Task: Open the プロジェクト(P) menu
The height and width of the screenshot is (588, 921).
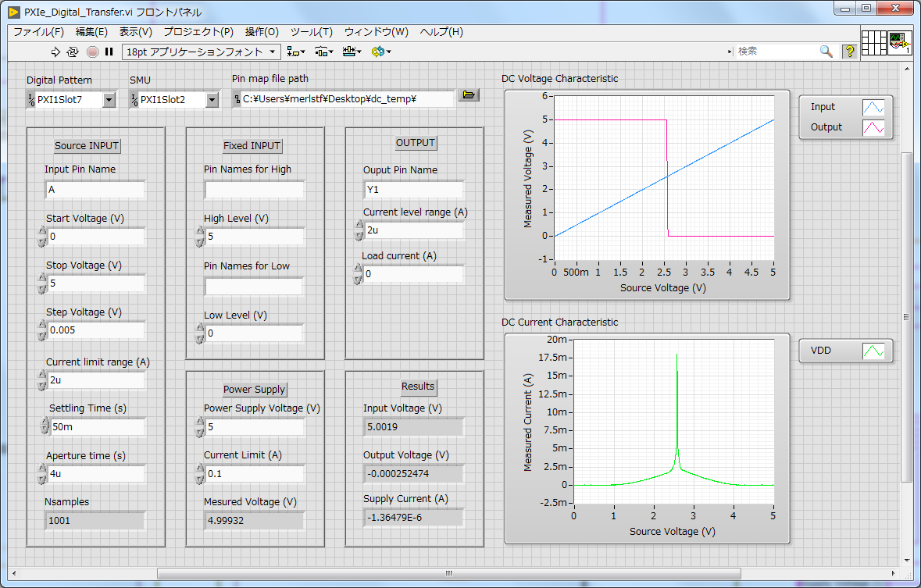Action: pos(198,32)
